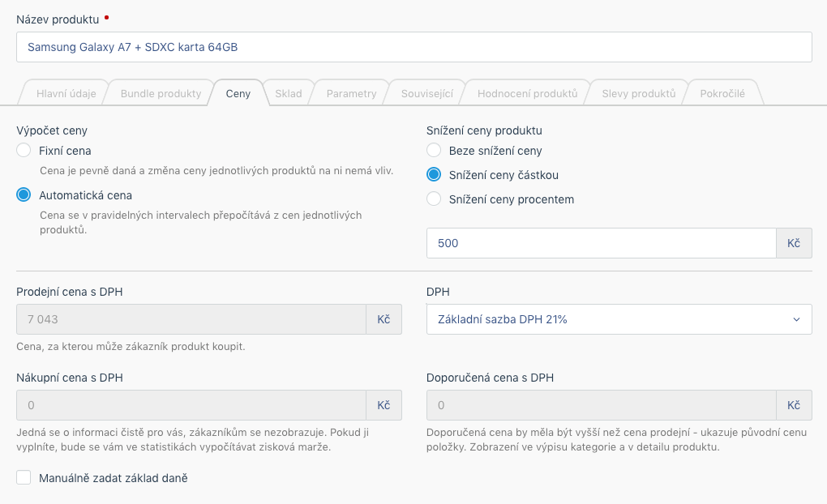This screenshot has width=827, height=504.
Task: Show the Slevy produktů tab
Action: click(638, 93)
